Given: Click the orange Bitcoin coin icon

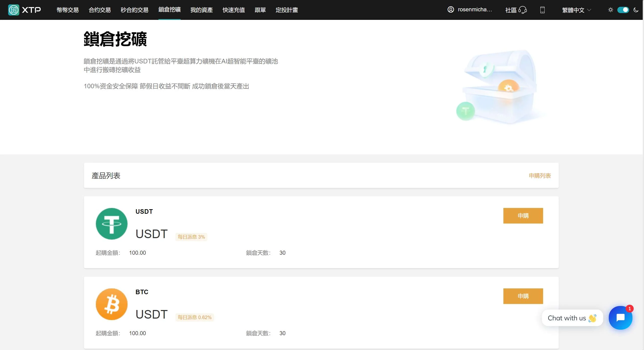Looking at the screenshot, I should point(111,304).
